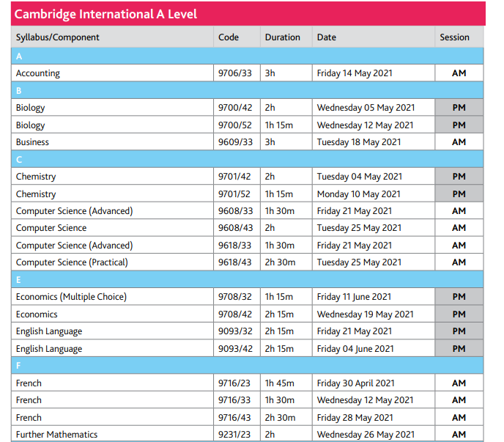Viewport: 504px width, 442px height.
Task: Click the PM session cell for Chemistry 9701/52
Action: point(459,194)
